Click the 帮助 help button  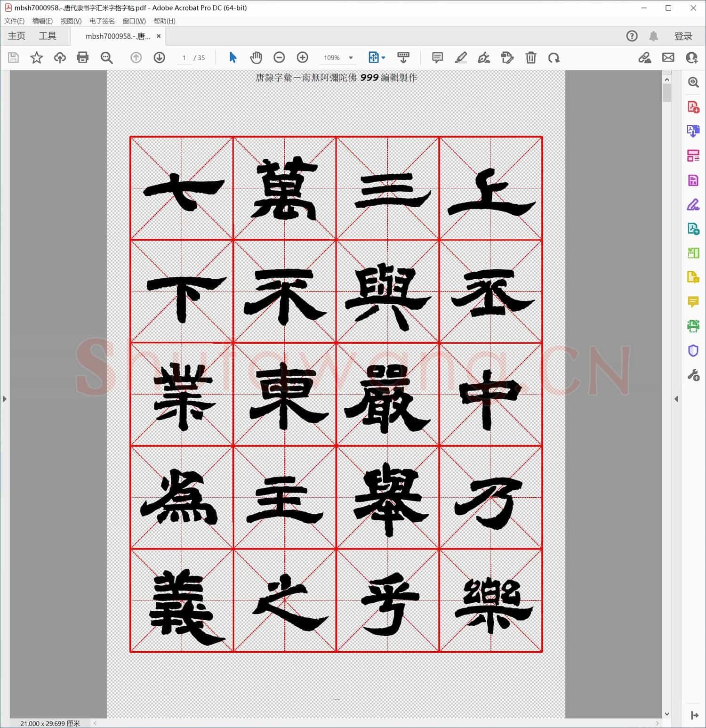(x=632, y=36)
